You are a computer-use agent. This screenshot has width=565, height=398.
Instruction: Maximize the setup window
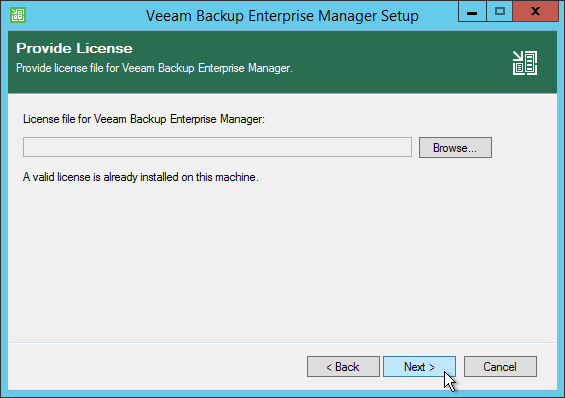click(499, 12)
